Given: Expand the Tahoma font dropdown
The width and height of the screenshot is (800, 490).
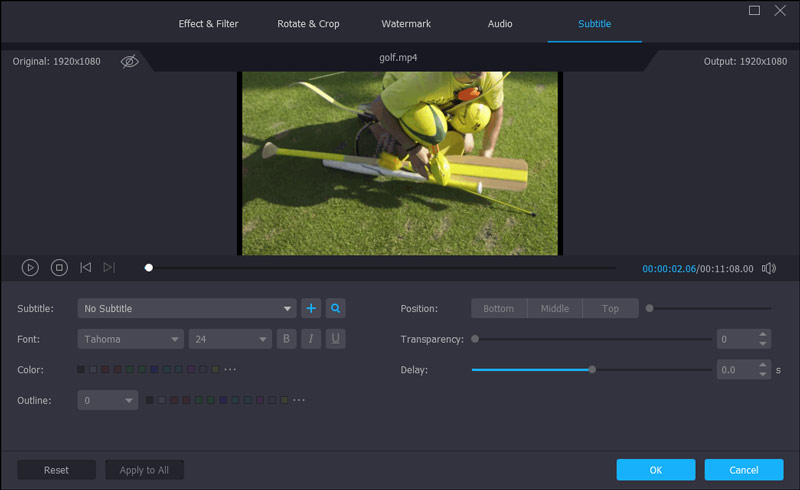Looking at the screenshot, I should [x=130, y=339].
